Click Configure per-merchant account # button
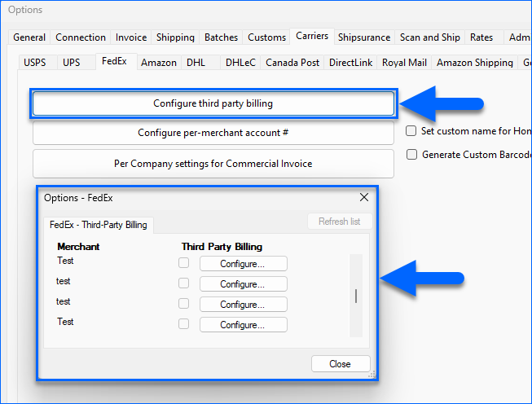This screenshot has height=404, width=532. [x=213, y=133]
